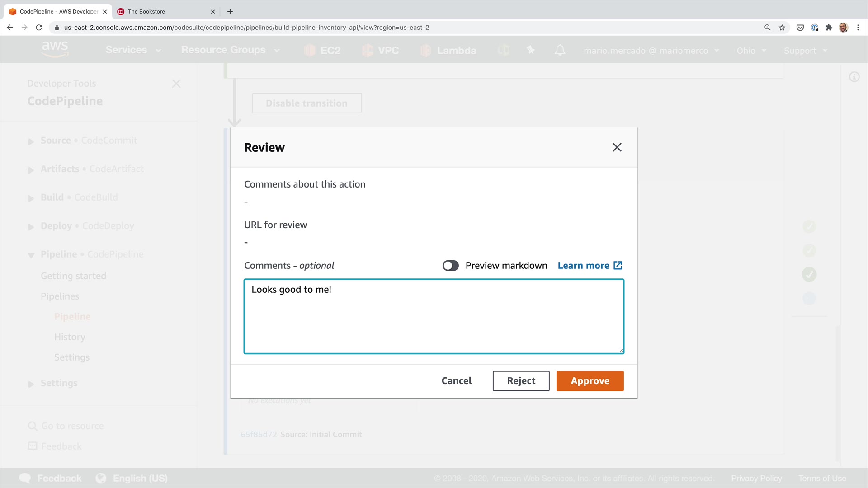Viewport: 868px width, 488px height.
Task: Open a new browser tab
Action: (x=230, y=12)
